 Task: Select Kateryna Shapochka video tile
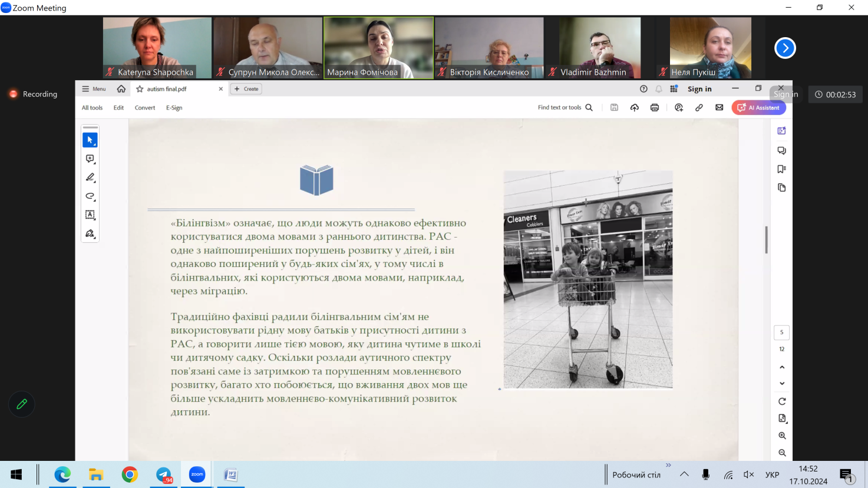pos(157,48)
